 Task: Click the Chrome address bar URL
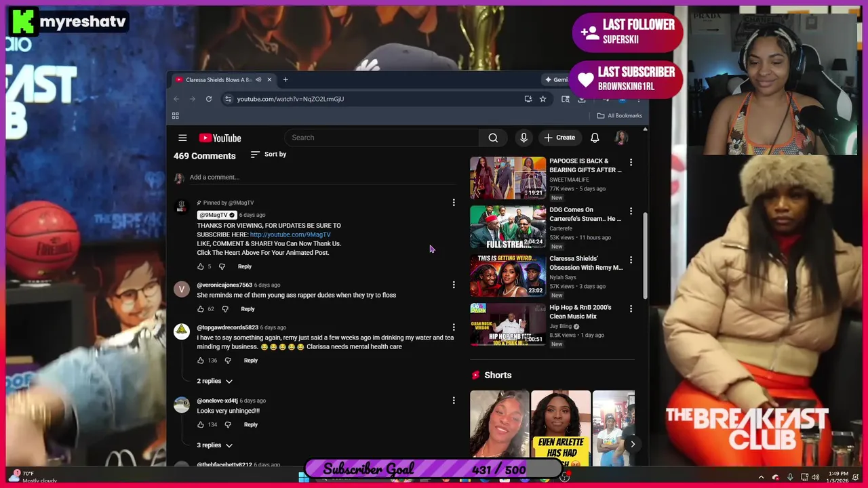(x=290, y=99)
